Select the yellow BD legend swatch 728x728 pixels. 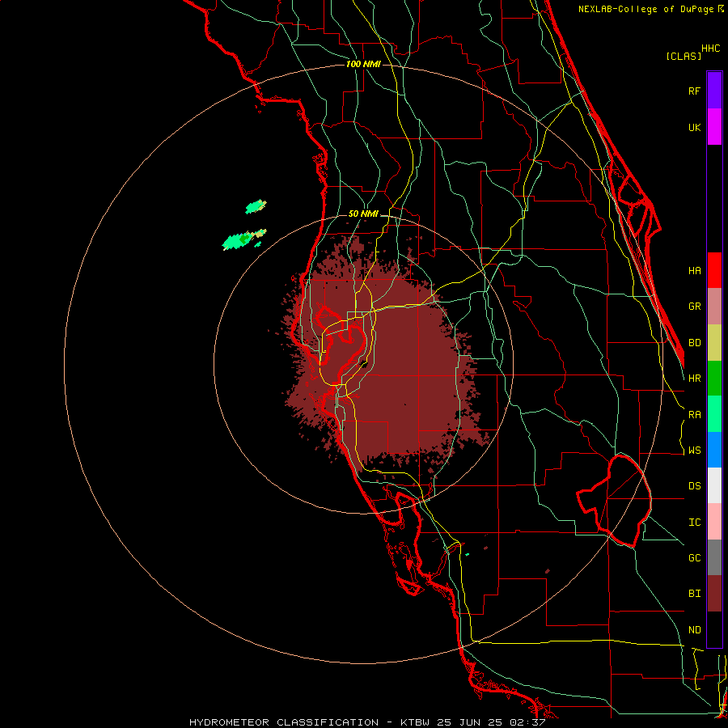pyautogui.click(x=714, y=343)
